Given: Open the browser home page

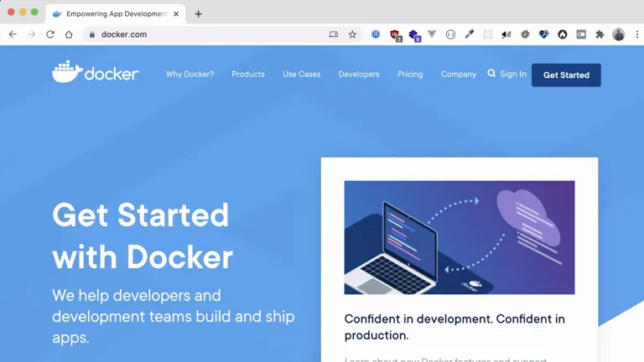Looking at the screenshot, I should click(x=69, y=34).
